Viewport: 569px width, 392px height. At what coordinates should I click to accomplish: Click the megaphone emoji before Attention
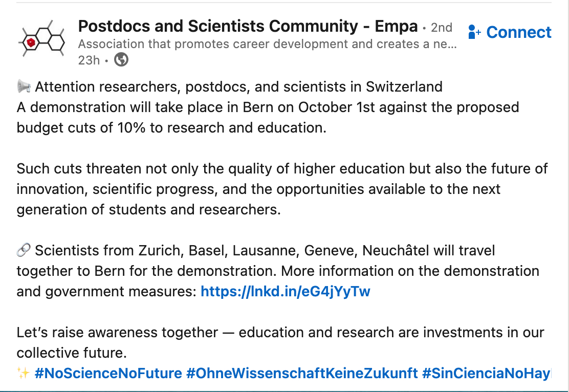24,87
